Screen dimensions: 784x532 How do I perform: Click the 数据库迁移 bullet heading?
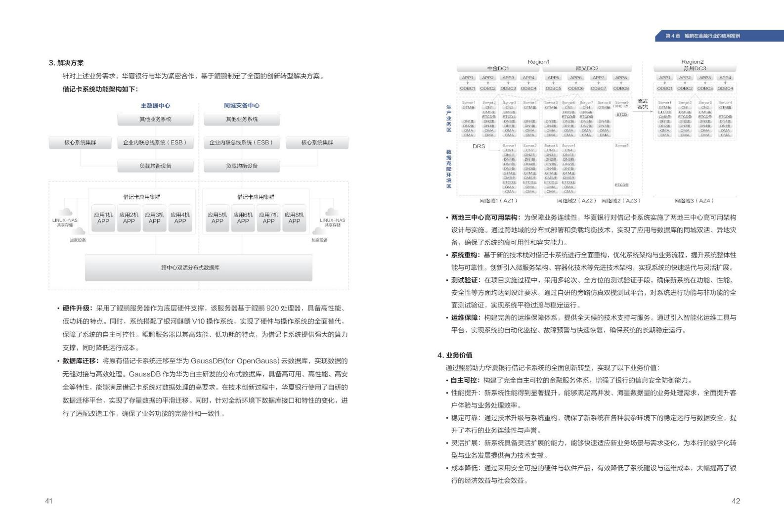[x=81, y=361]
